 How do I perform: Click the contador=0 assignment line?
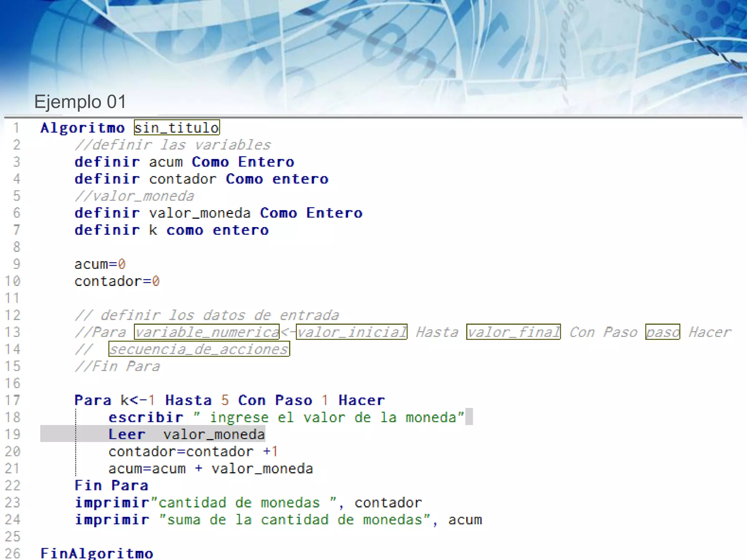click(x=117, y=281)
